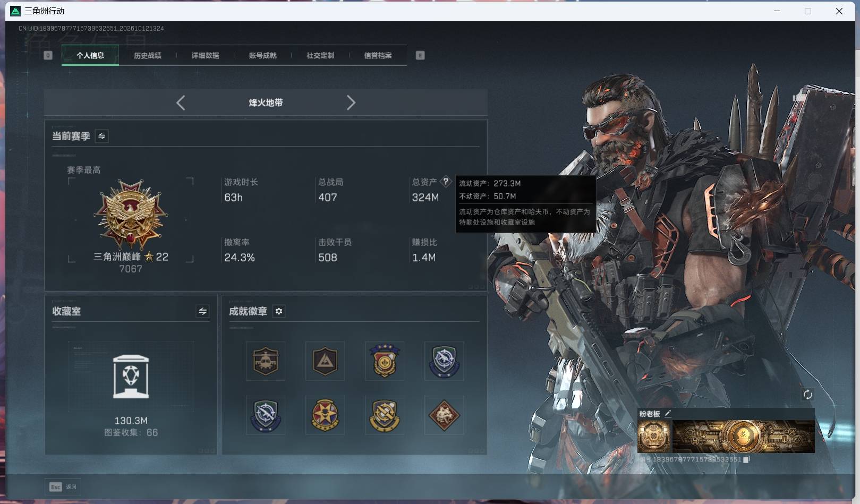Edit the 粉老板 nickname with pencil icon
Screen dimensions: 860x504
668,414
